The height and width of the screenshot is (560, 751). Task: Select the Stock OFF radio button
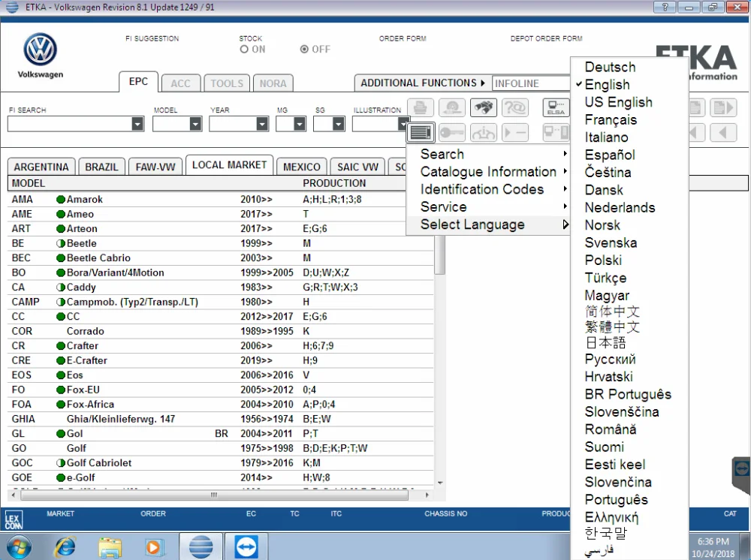pos(304,50)
